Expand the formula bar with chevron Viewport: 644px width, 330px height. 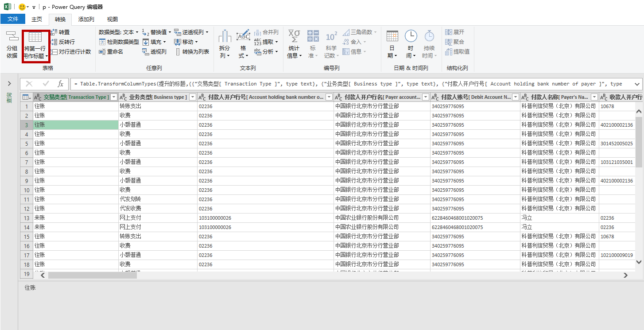pos(637,84)
